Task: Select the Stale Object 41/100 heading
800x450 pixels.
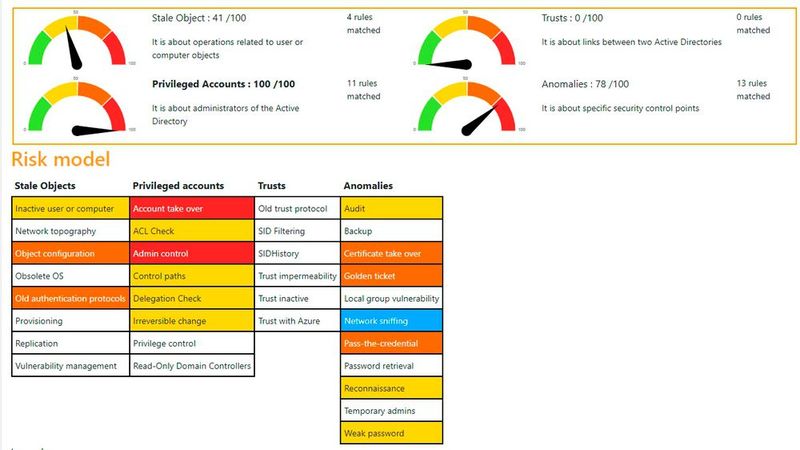Action: click(199, 18)
